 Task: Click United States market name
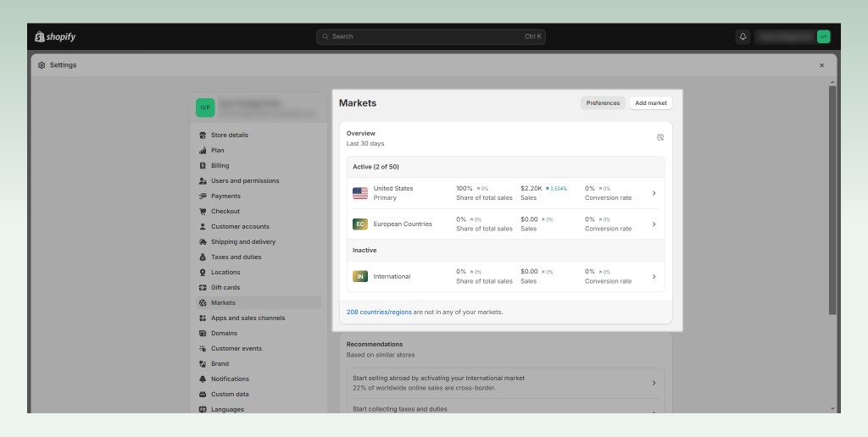pyautogui.click(x=393, y=189)
